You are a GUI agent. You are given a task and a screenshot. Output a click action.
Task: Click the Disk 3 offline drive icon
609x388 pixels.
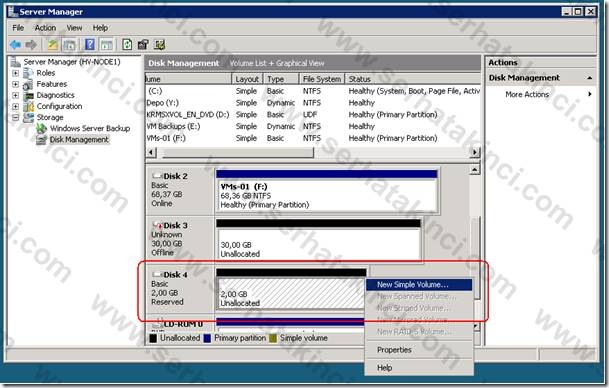coord(157,225)
